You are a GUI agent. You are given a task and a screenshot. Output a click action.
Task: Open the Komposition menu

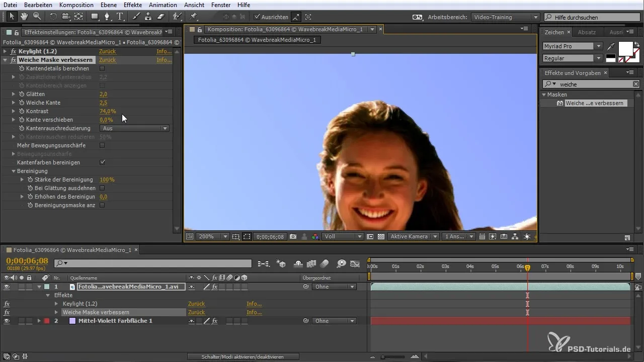click(76, 5)
